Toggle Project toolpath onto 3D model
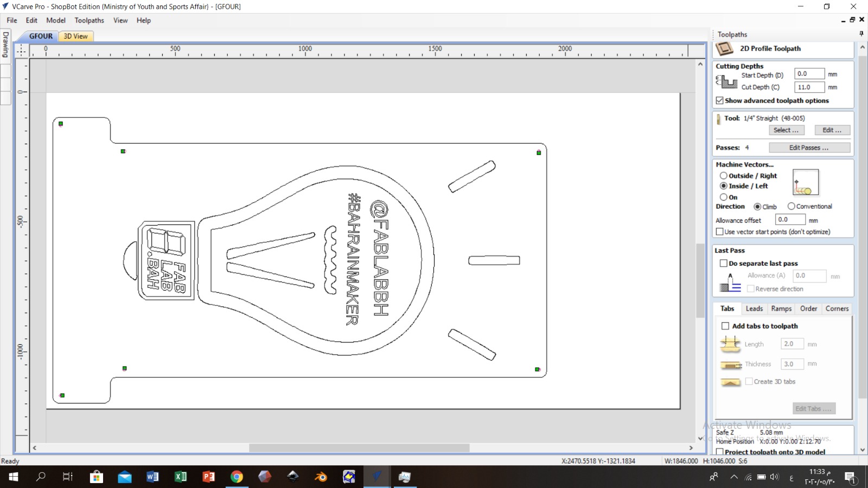 [x=720, y=452]
